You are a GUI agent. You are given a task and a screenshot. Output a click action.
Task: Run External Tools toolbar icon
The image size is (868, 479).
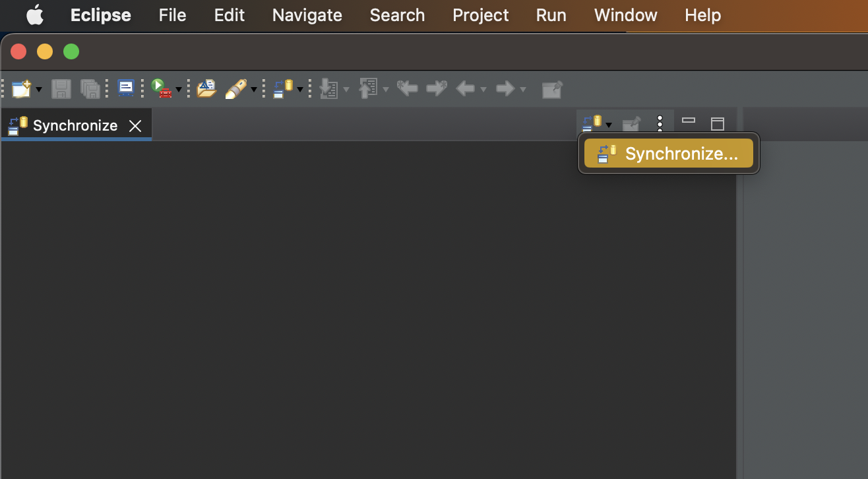pos(161,88)
